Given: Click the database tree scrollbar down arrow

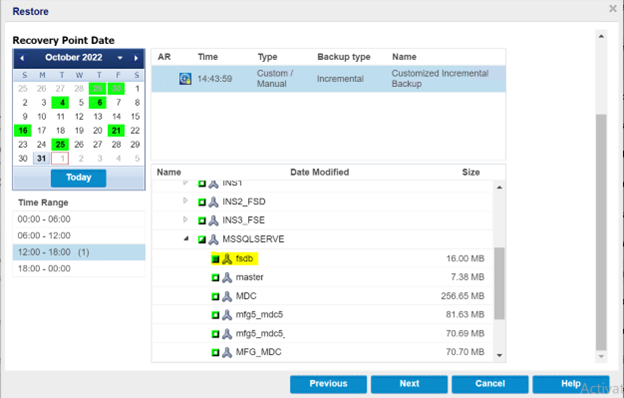Looking at the screenshot, I should pos(499,355).
